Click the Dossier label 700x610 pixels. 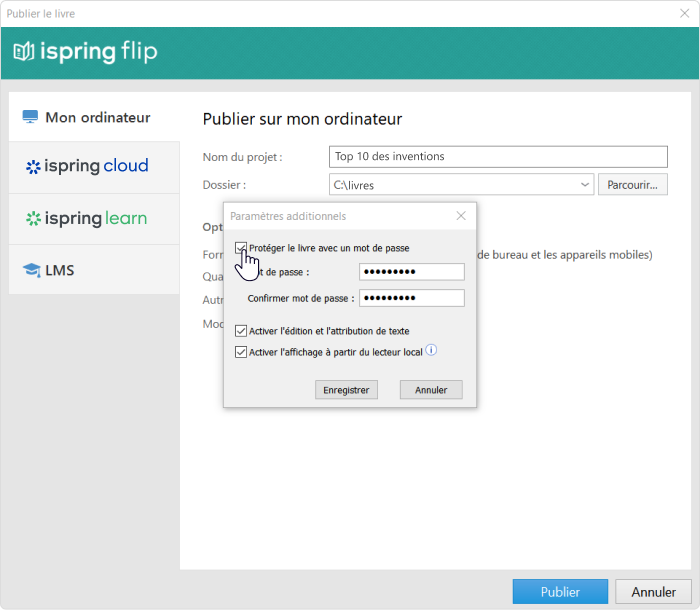(224, 185)
